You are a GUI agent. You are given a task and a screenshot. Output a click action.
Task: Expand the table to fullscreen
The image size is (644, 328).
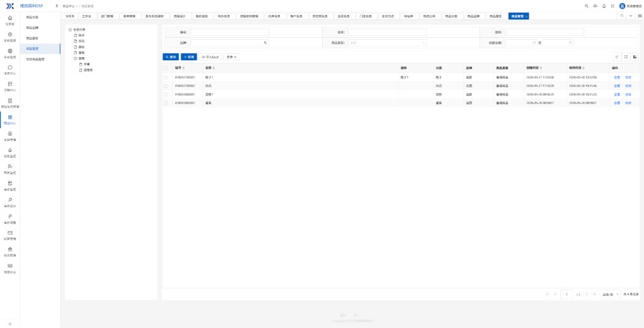point(626,57)
